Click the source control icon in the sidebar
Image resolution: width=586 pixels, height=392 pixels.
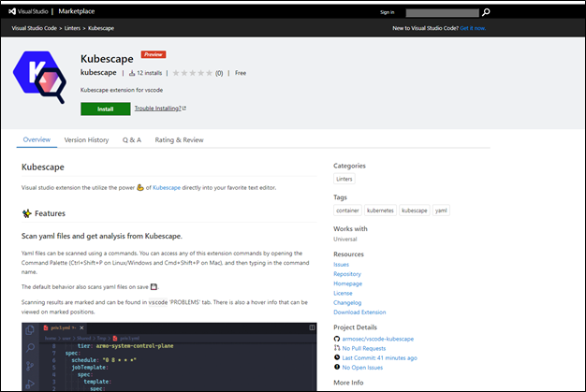pyautogui.click(x=30, y=366)
